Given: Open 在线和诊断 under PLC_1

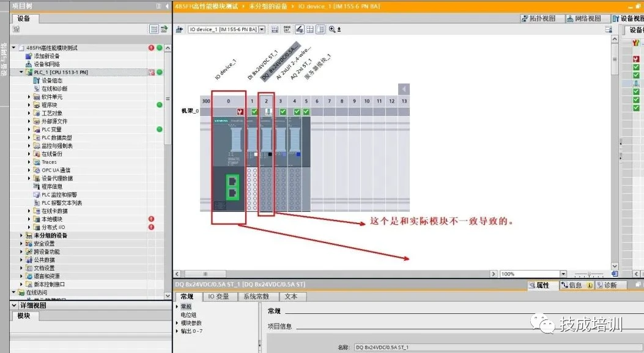Looking at the screenshot, I should pos(54,89).
